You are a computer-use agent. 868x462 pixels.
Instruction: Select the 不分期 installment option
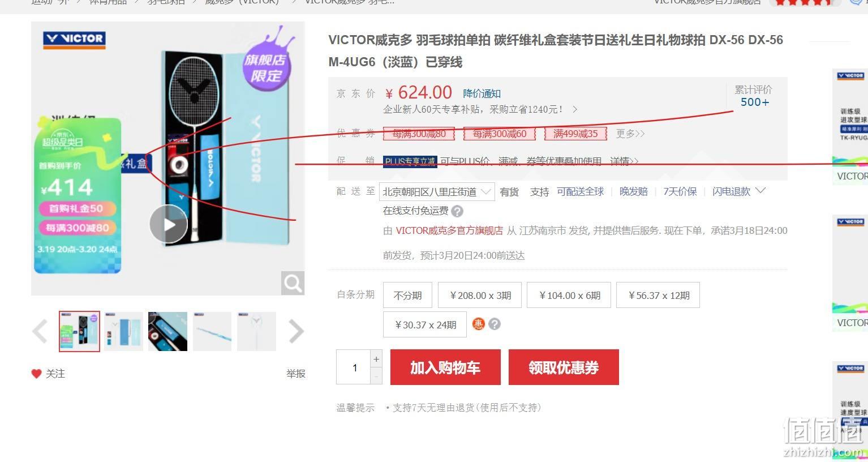[408, 295]
